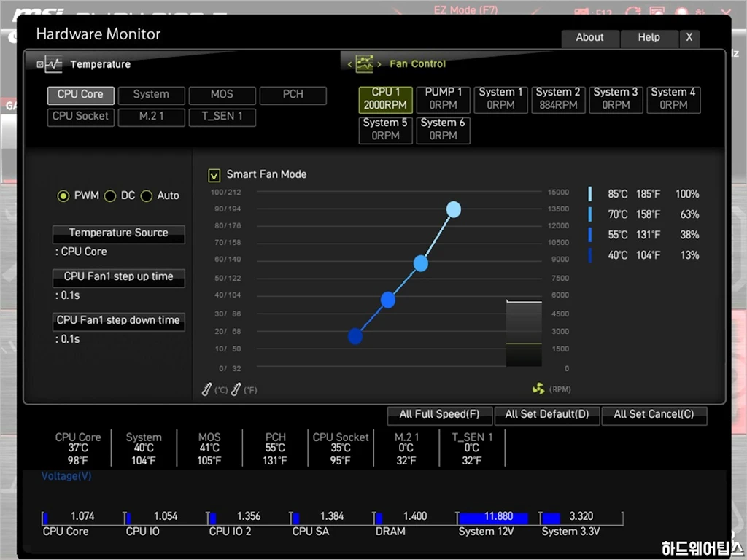Click the CPU Core 37°C reading
The height and width of the screenshot is (560, 747).
tap(78, 448)
